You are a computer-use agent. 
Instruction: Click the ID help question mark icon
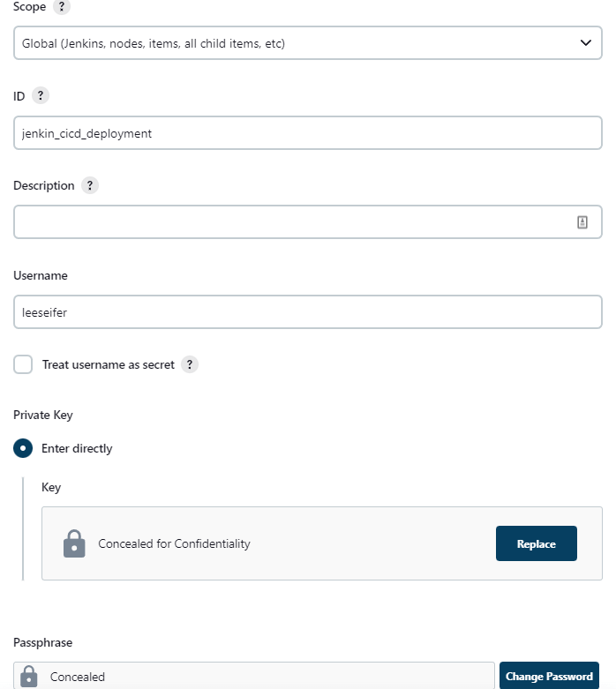tap(41, 95)
